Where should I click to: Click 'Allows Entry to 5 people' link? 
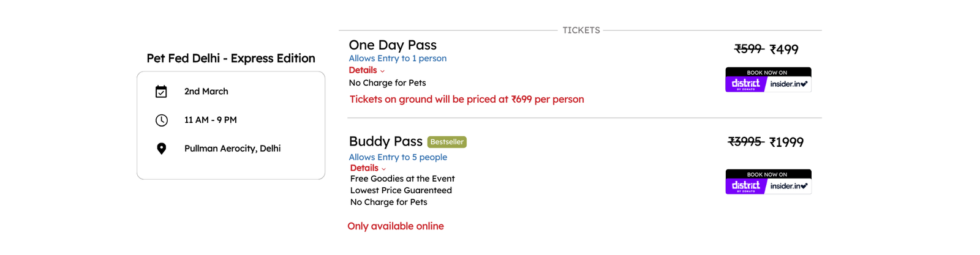[x=398, y=157]
